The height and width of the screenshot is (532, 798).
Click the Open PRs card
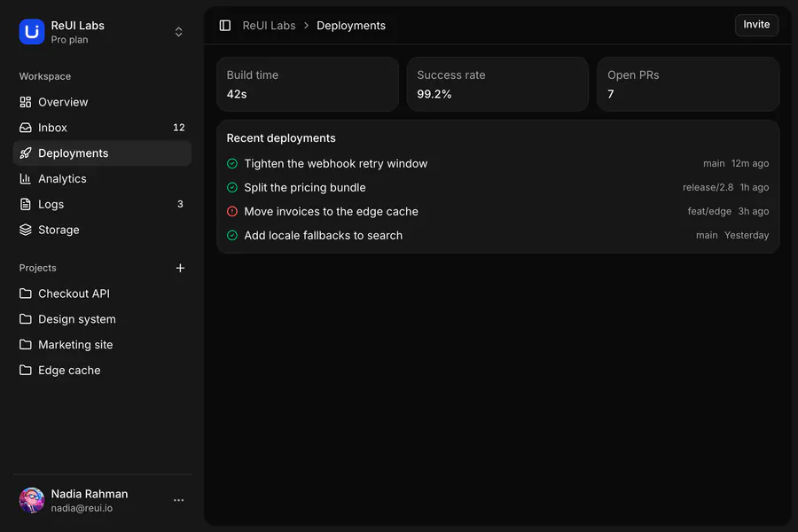[x=688, y=84]
